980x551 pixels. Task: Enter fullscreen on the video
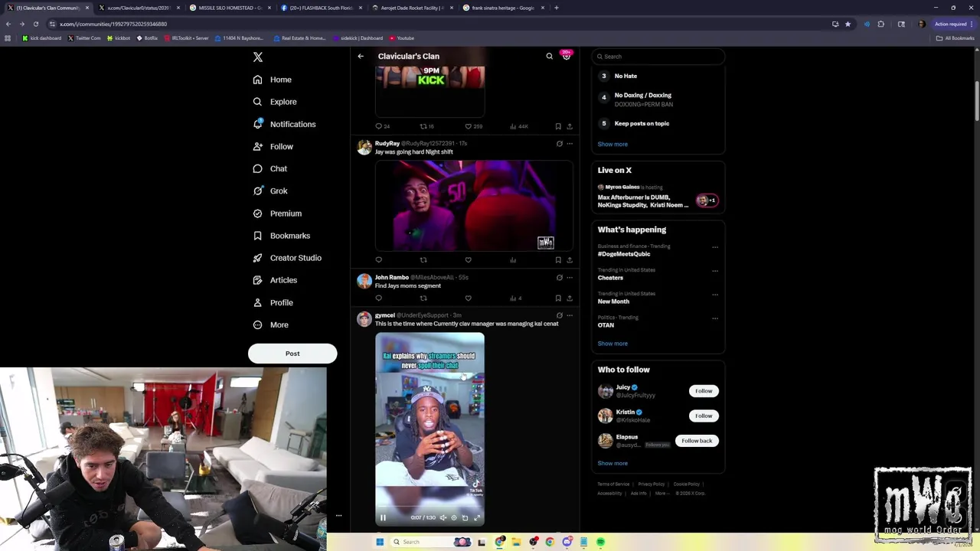click(477, 518)
